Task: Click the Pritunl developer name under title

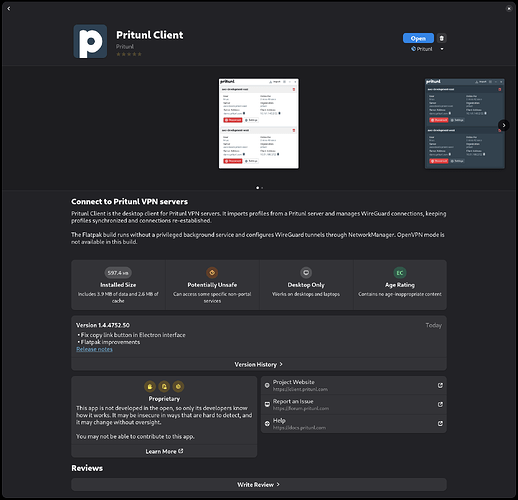Action: (125, 46)
